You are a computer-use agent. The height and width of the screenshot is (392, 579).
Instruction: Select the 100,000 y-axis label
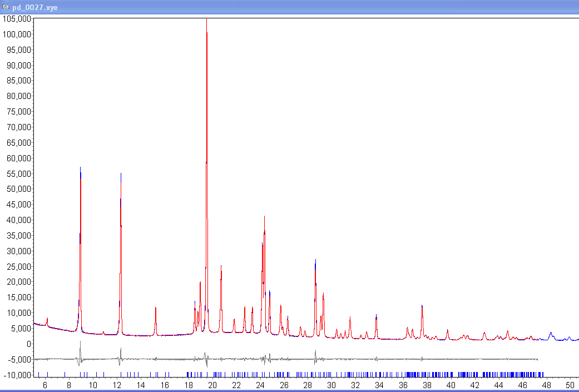pyautogui.click(x=17, y=34)
